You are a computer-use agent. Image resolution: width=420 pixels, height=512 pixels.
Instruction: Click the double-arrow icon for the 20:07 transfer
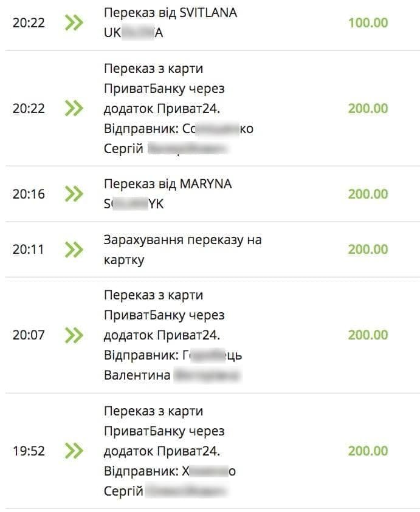point(74,335)
